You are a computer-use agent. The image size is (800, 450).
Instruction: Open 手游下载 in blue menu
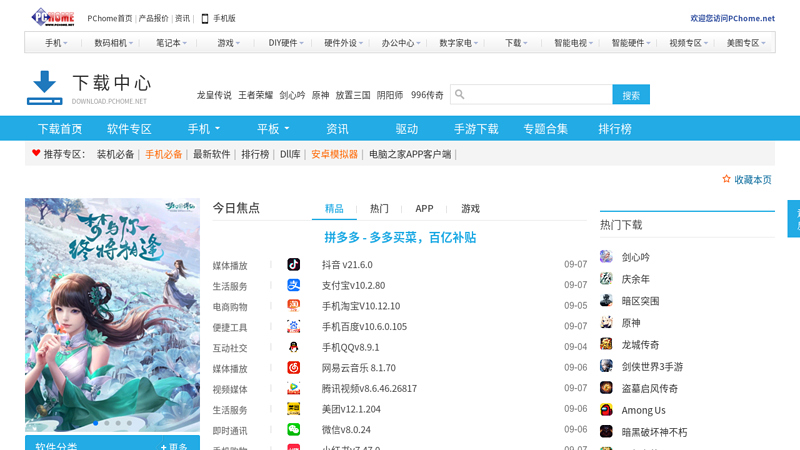point(476,129)
